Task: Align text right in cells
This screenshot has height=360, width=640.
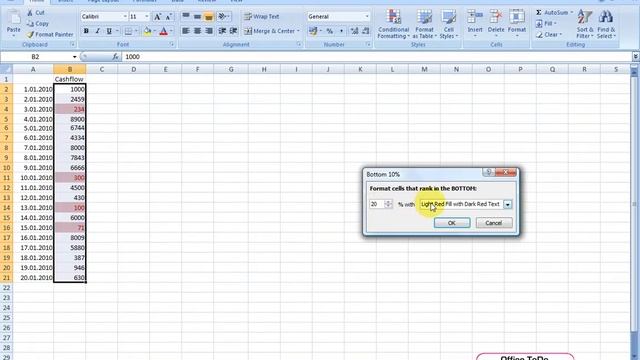Action: (x=209, y=31)
